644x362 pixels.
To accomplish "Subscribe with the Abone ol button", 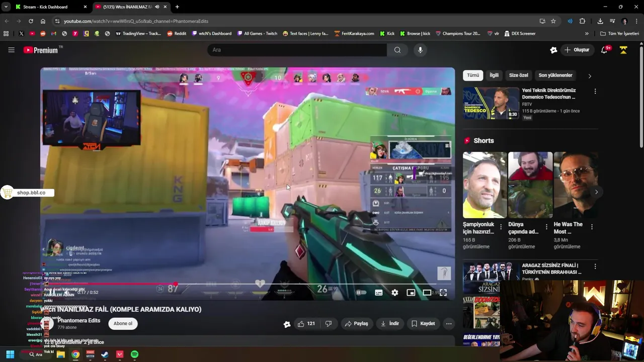I will tap(123, 324).
